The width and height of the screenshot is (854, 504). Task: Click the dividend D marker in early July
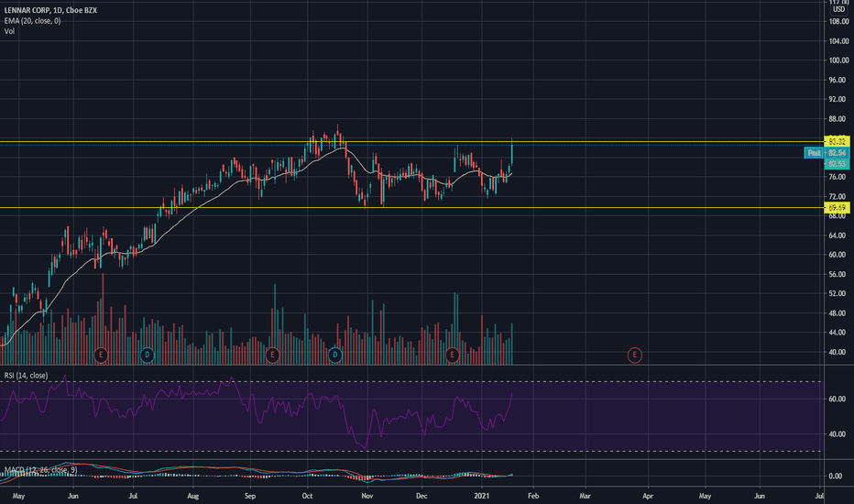pyautogui.click(x=147, y=356)
